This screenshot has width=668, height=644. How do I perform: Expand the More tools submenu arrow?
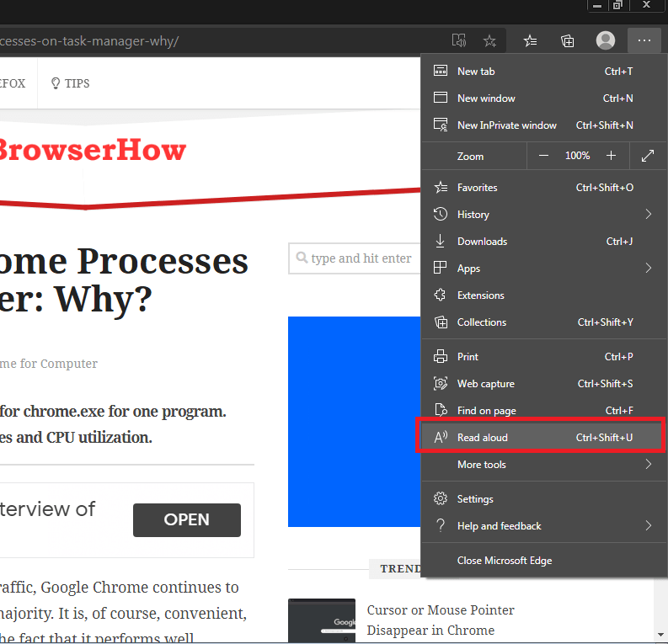pyautogui.click(x=649, y=464)
